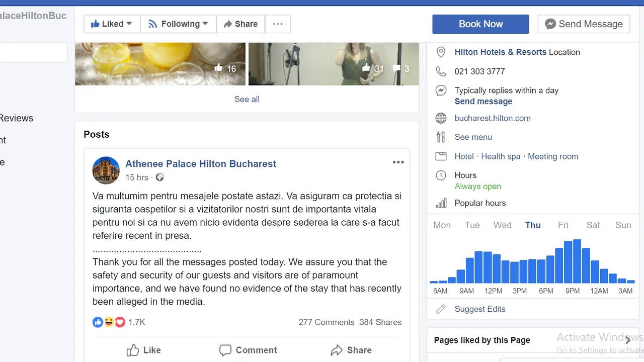
Task: Click the Comment button on the post
Action: [x=249, y=350]
